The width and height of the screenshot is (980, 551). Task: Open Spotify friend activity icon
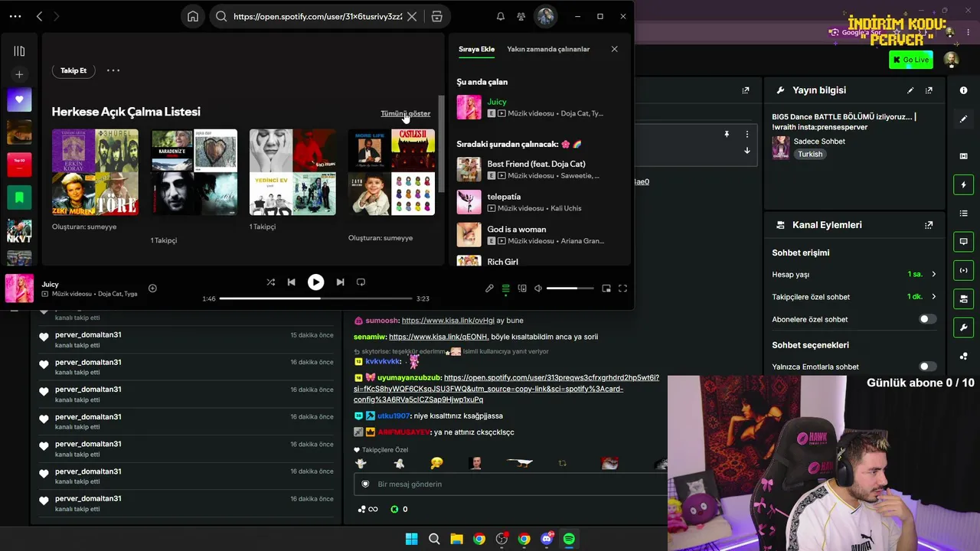tap(521, 16)
